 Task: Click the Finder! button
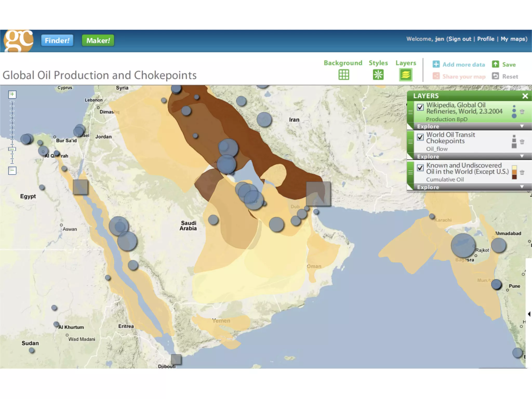click(57, 41)
